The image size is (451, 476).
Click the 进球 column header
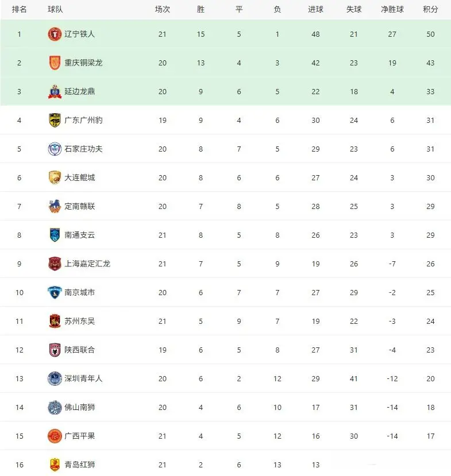(x=315, y=10)
